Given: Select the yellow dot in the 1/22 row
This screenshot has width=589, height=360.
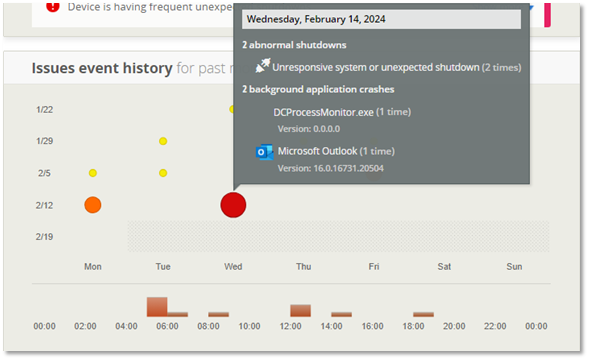Looking at the screenshot, I should click(x=231, y=109).
